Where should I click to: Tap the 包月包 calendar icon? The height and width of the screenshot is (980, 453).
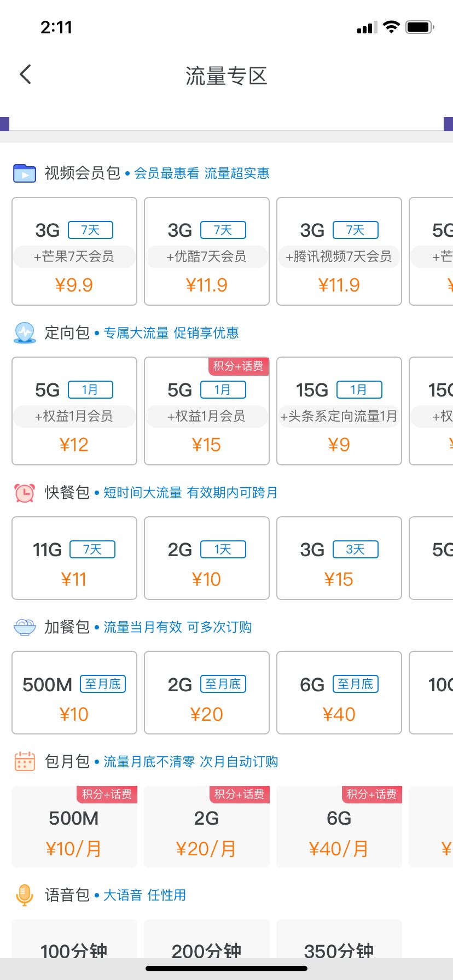[x=24, y=761]
